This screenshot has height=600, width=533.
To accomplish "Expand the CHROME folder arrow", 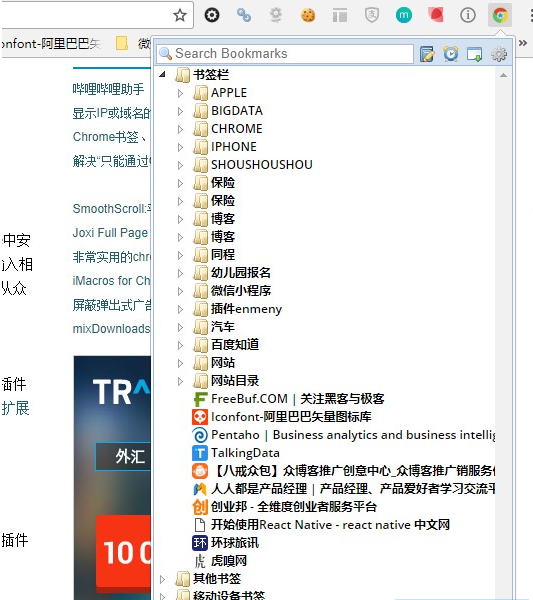I will pyautogui.click(x=180, y=129).
